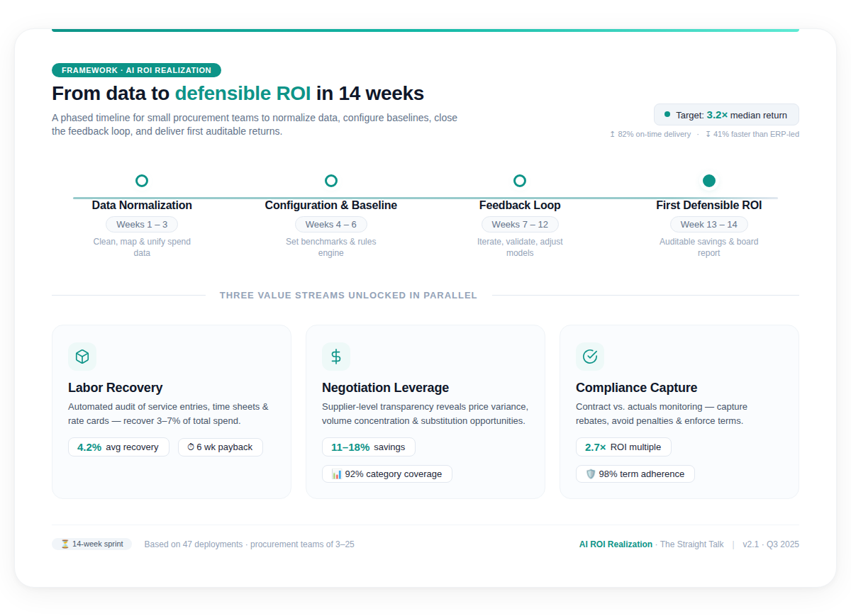Open the AI ROI Realization footer link
The height and width of the screenshot is (616, 851).
[616, 544]
